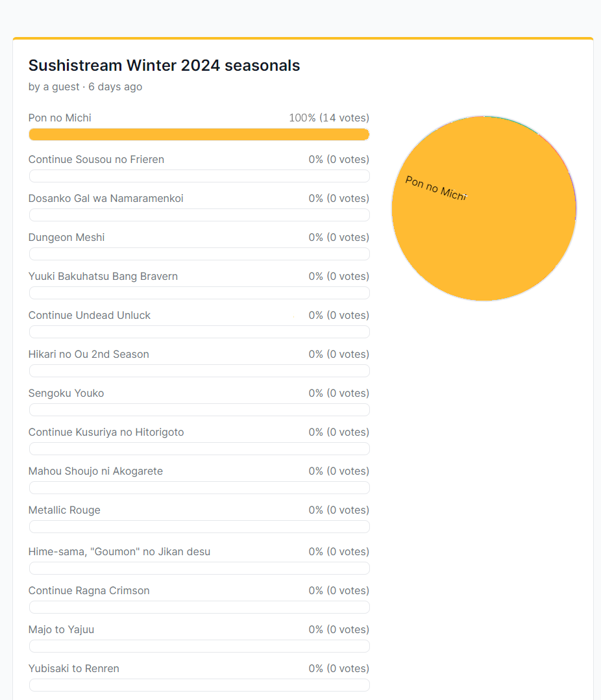Image resolution: width=601 pixels, height=700 pixels.
Task: Click the Yubisaki to Renren option label
Action: pos(73,669)
